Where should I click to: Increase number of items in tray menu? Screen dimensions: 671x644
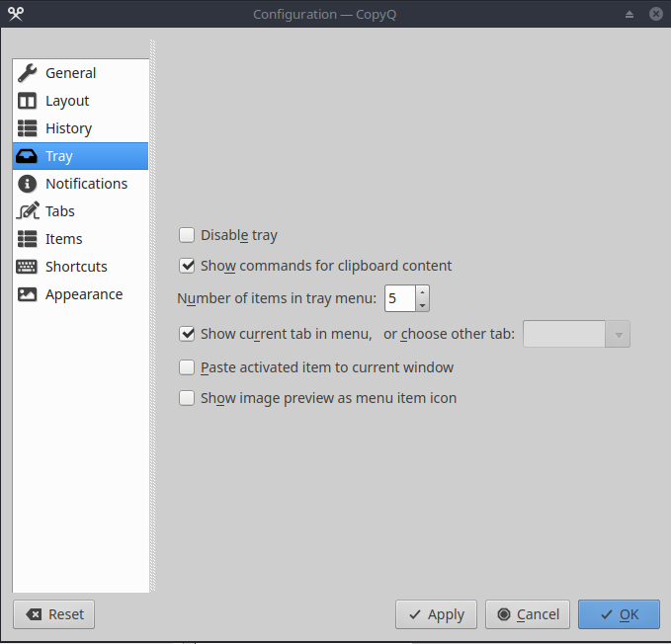pyautogui.click(x=423, y=292)
